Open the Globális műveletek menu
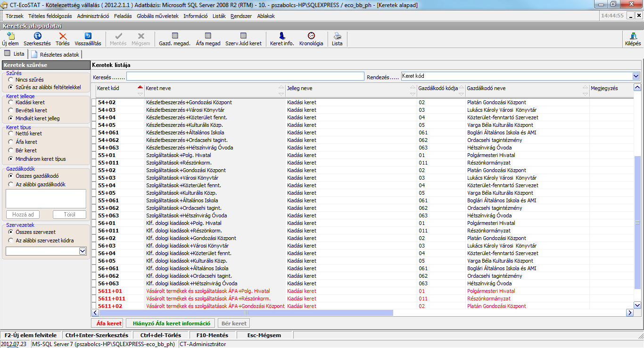The height and width of the screenshot is (348, 644). [x=157, y=16]
